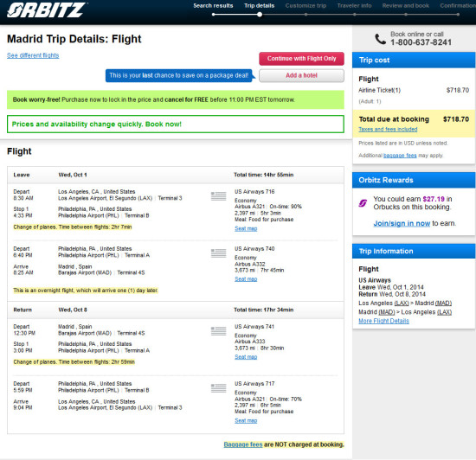Click the package deal last chance tooltip
476x460 pixels.
(x=179, y=75)
